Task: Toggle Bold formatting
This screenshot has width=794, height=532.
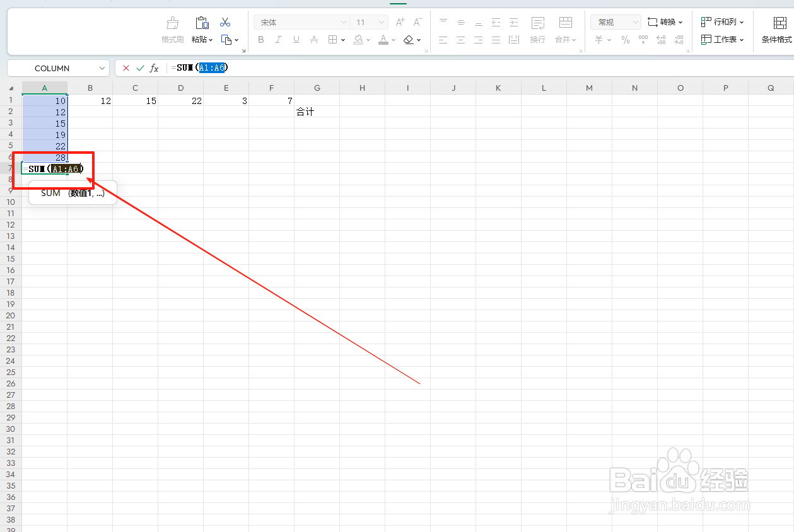Action: [261, 40]
